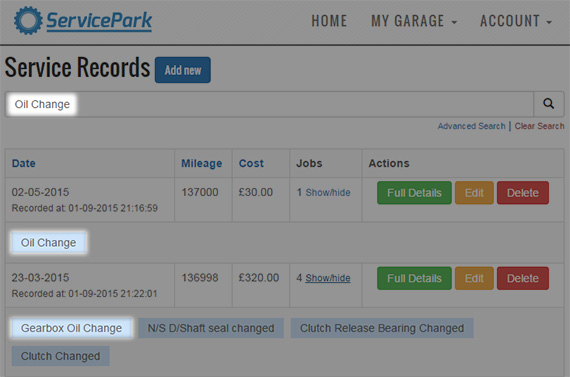
Task: Sort records by the Cost column
Action: point(251,163)
